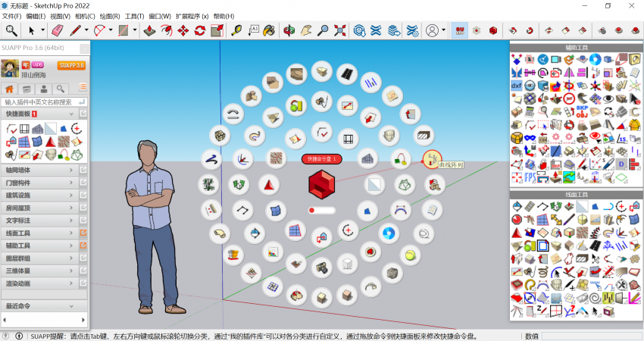Click the camera icon in the radial menu
This screenshot has width=644, height=341.
click(321, 267)
